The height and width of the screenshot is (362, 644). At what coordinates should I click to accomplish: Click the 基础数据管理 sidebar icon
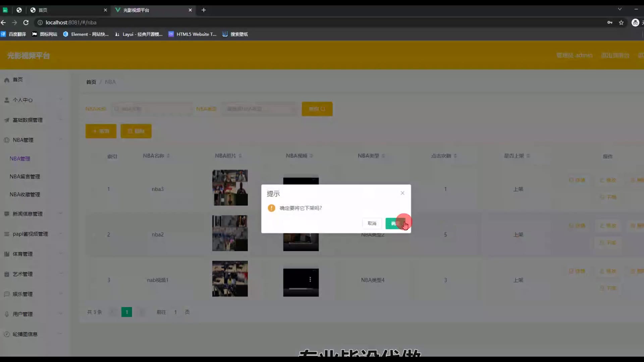7,120
